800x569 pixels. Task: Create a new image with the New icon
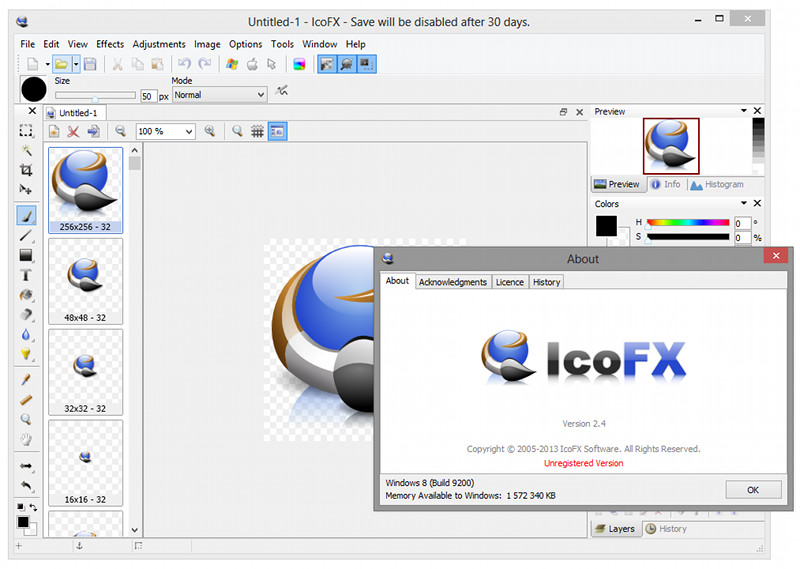[33, 64]
